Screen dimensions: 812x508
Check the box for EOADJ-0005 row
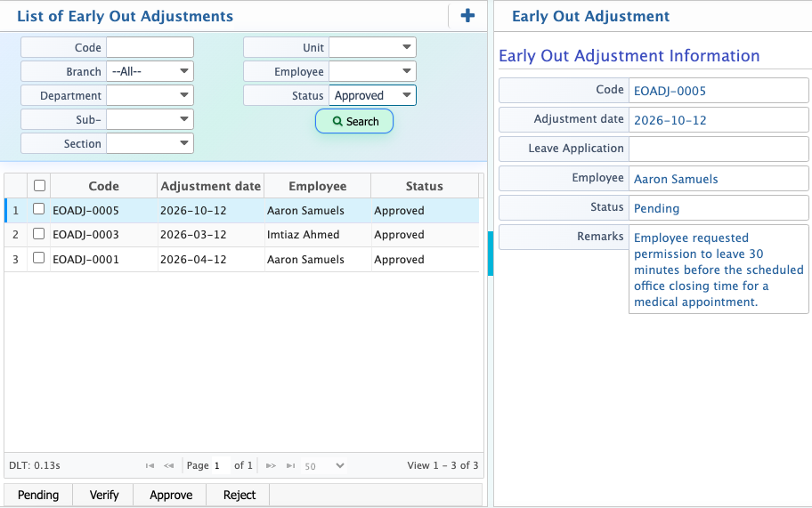pyautogui.click(x=38, y=209)
